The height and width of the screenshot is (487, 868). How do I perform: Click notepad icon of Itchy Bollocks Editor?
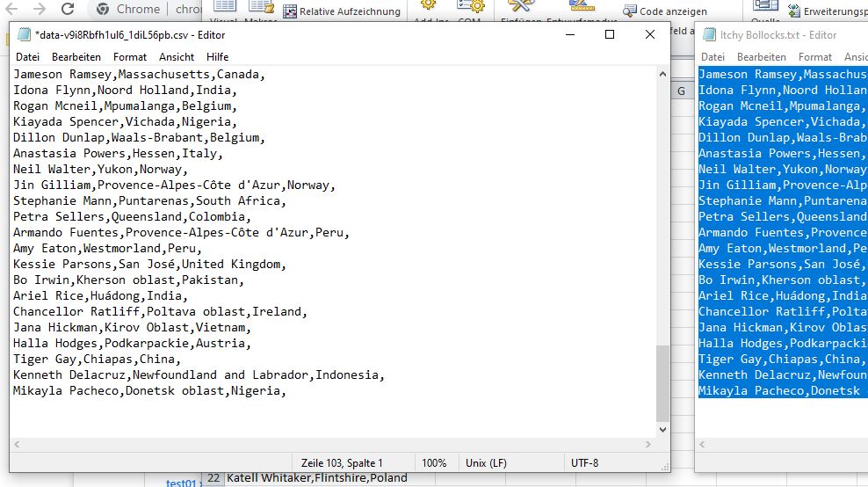(x=709, y=34)
